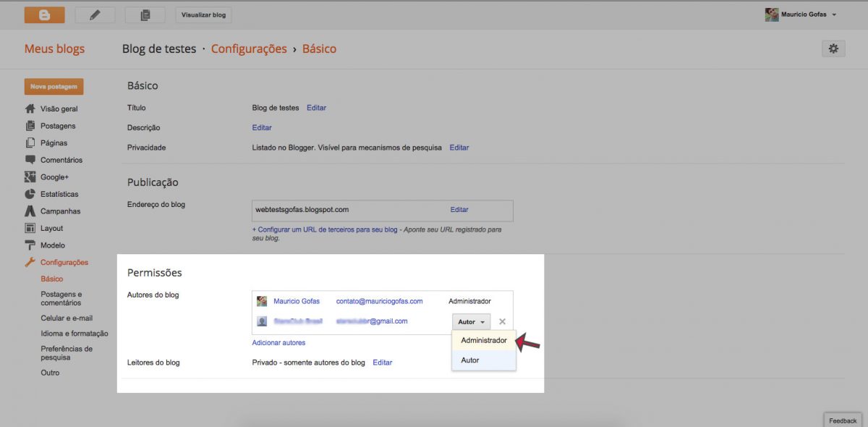This screenshot has width=868, height=427.
Task: Click Nova postagem button
Action: tap(54, 87)
